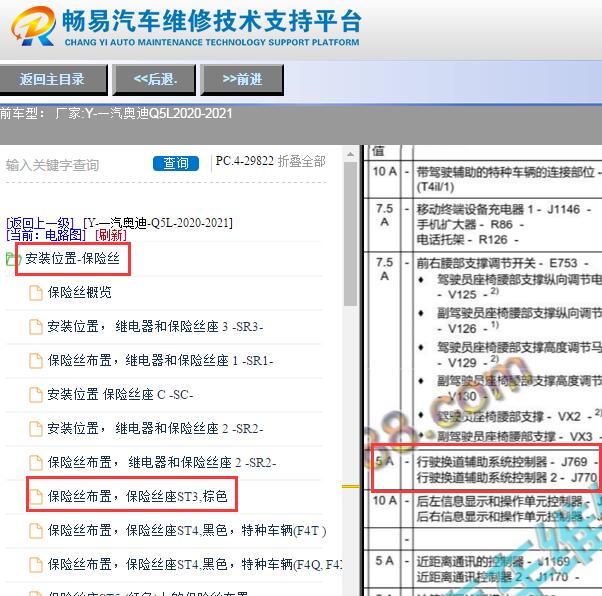Click document icon beside 保险丝布置 -SR2- row
The image size is (602, 596).
click(36, 462)
